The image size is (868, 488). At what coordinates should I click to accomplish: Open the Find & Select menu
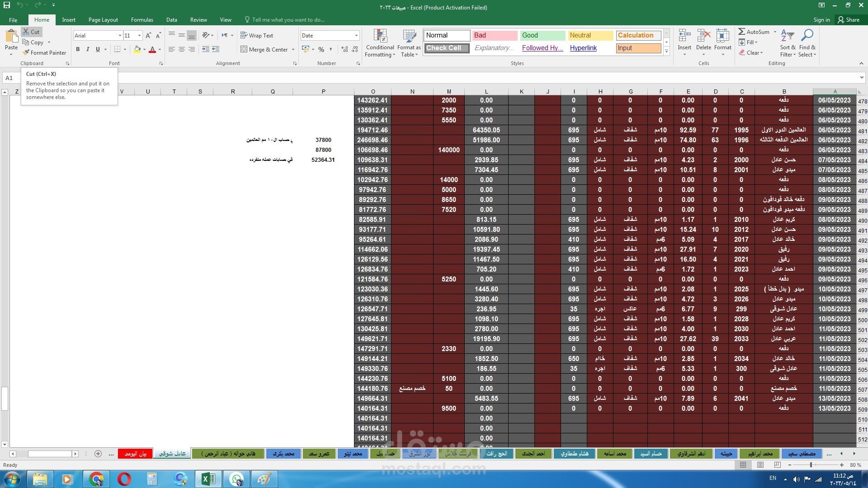tap(807, 43)
